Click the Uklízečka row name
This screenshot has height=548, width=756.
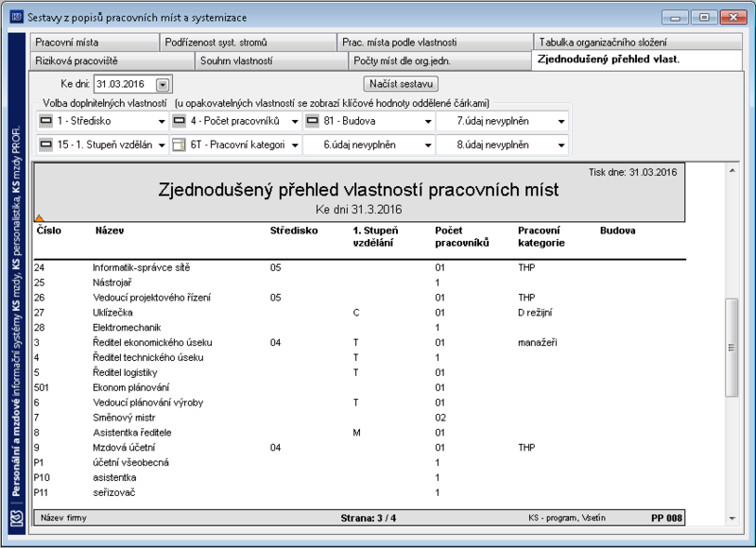112,313
